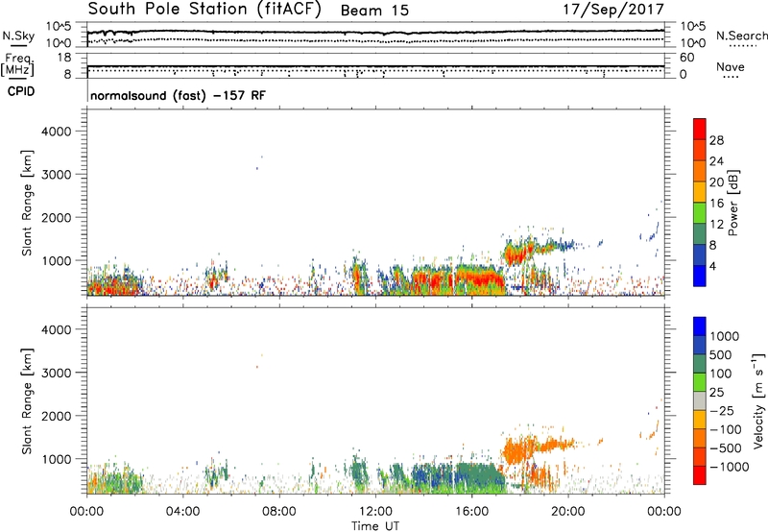Viewport: 768px width, 532px height.
Task: Click the 4000 tick on velocity panel axis
Action: click(57, 329)
